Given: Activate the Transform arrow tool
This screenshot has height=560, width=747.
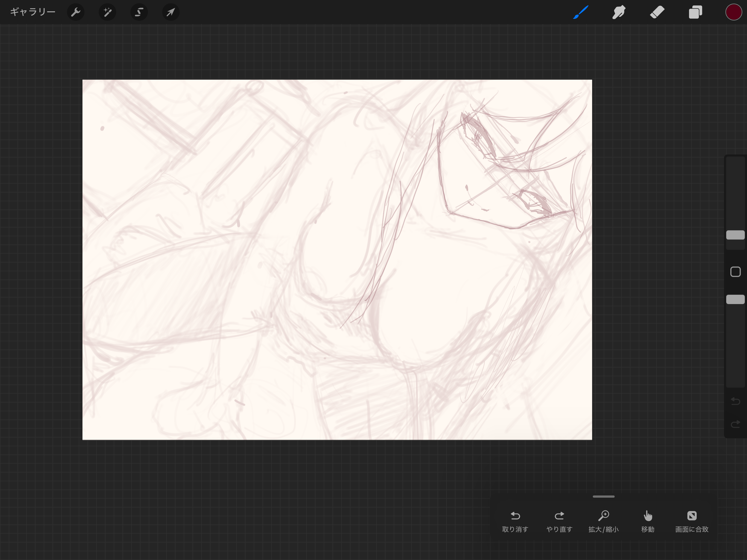Looking at the screenshot, I should point(171,13).
